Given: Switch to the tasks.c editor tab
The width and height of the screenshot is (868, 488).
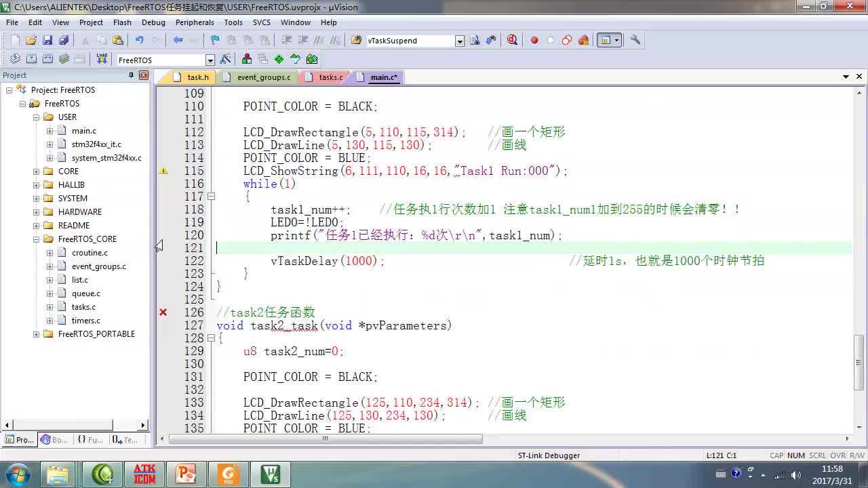Looking at the screenshot, I should coord(325,77).
